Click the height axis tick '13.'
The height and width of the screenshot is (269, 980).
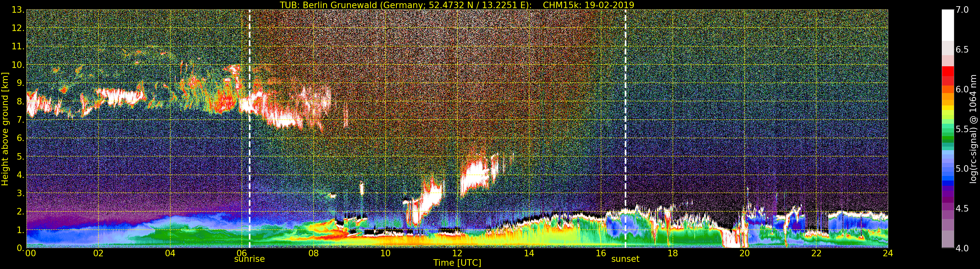pyautogui.click(x=18, y=10)
